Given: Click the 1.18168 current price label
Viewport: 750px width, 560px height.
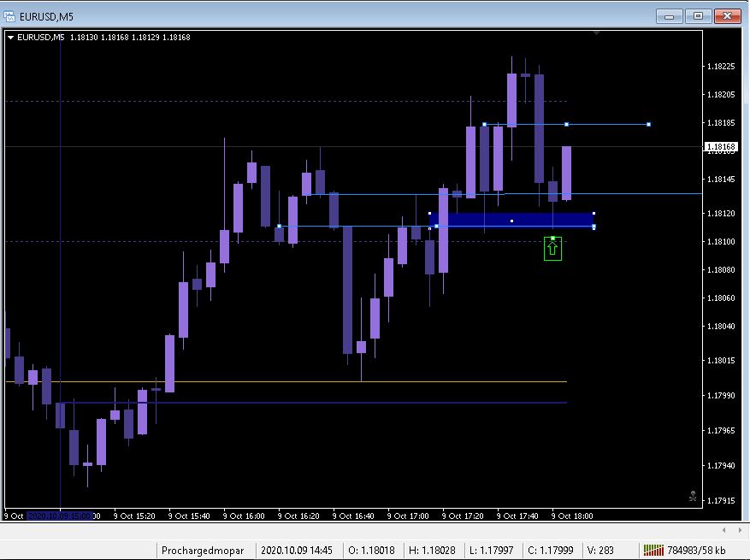Looking at the screenshot, I should click(720, 147).
